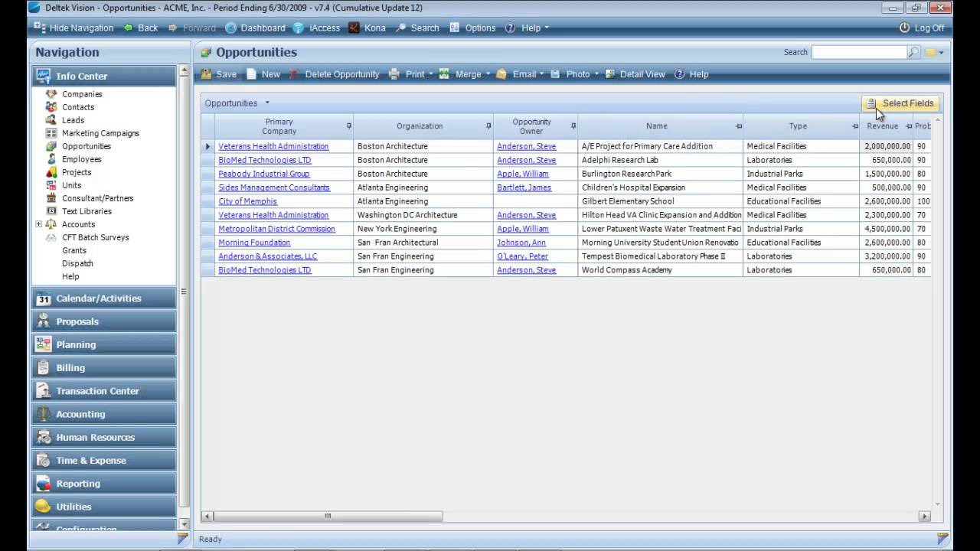Select Dispatch in navigation tree
980x551 pixels.
[x=77, y=263]
